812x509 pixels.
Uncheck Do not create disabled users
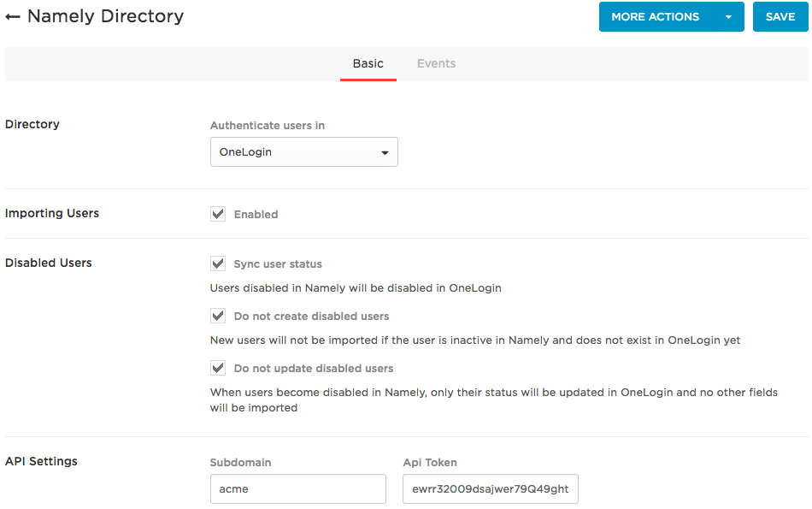pyautogui.click(x=218, y=317)
